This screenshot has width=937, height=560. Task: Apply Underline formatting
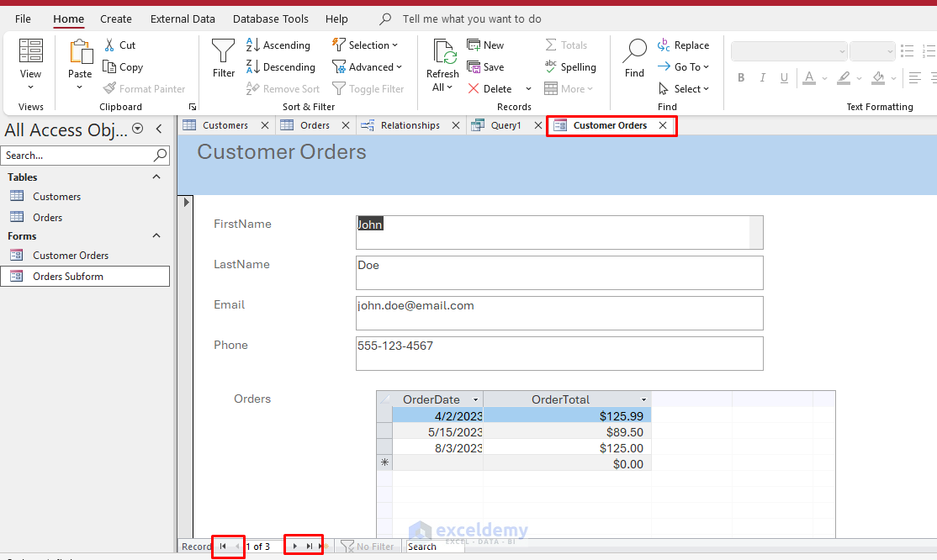click(784, 77)
